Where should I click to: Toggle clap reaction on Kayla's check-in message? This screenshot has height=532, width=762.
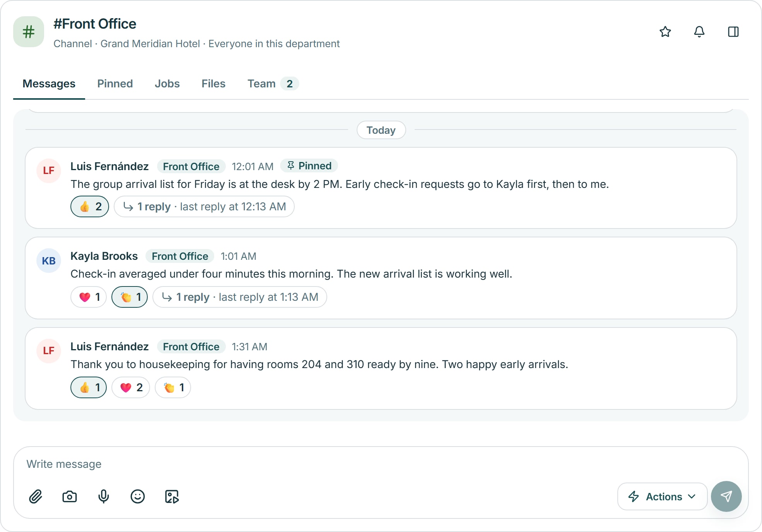click(130, 297)
